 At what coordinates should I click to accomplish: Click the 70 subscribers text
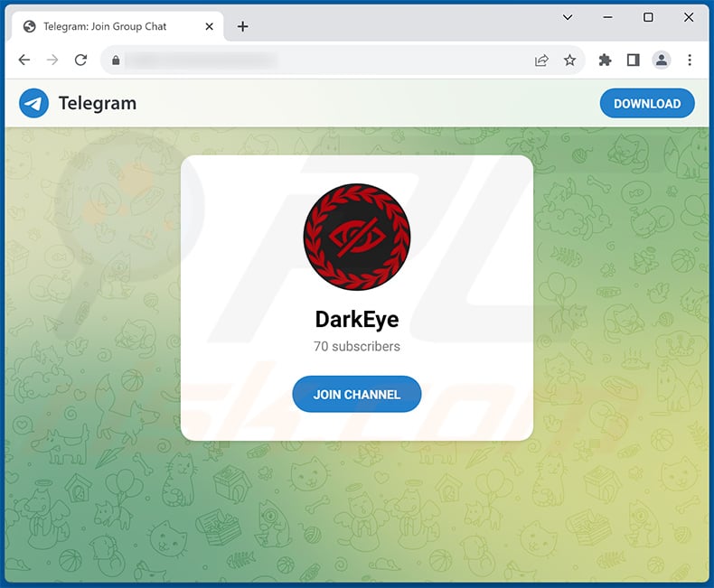click(357, 346)
